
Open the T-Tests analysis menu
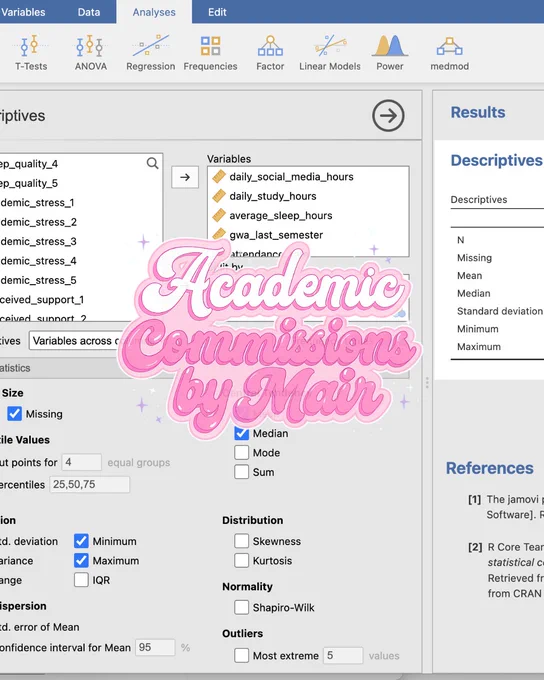pos(31,53)
